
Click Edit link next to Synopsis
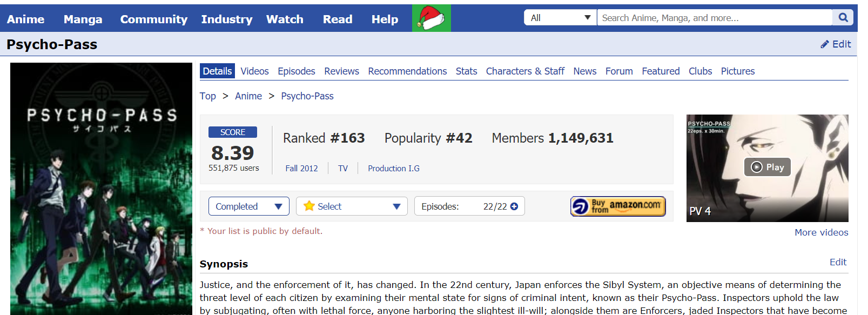[838, 262]
